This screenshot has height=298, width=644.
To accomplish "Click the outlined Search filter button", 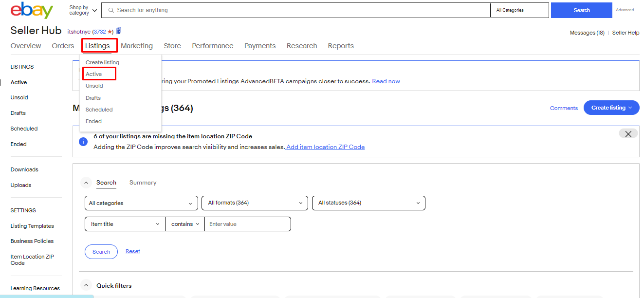I will tap(101, 252).
